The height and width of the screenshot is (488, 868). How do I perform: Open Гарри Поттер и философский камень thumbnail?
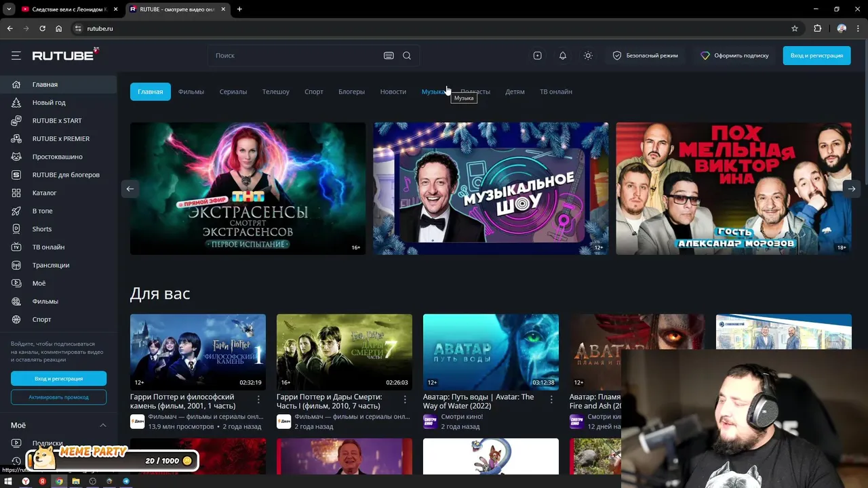(198, 352)
